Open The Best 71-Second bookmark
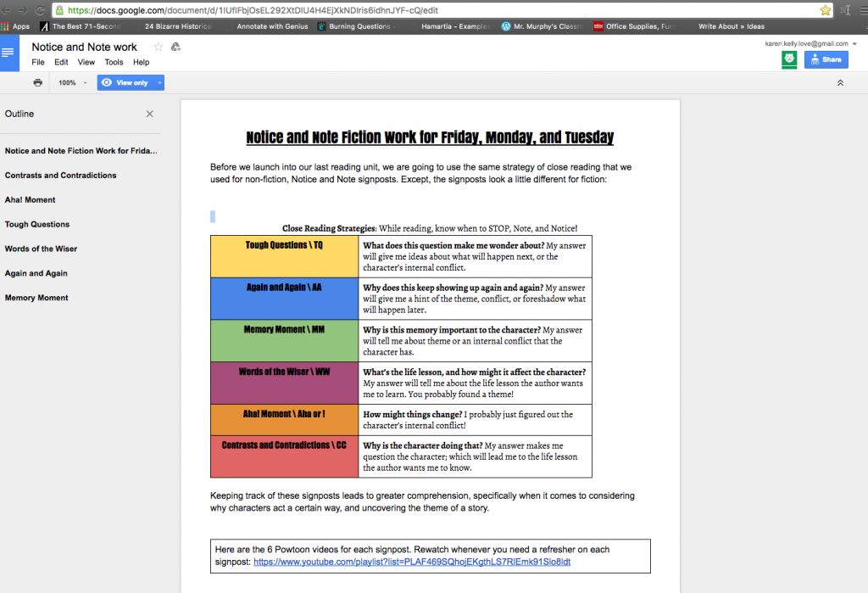The width and height of the screenshot is (868, 593). [x=81, y=26]
